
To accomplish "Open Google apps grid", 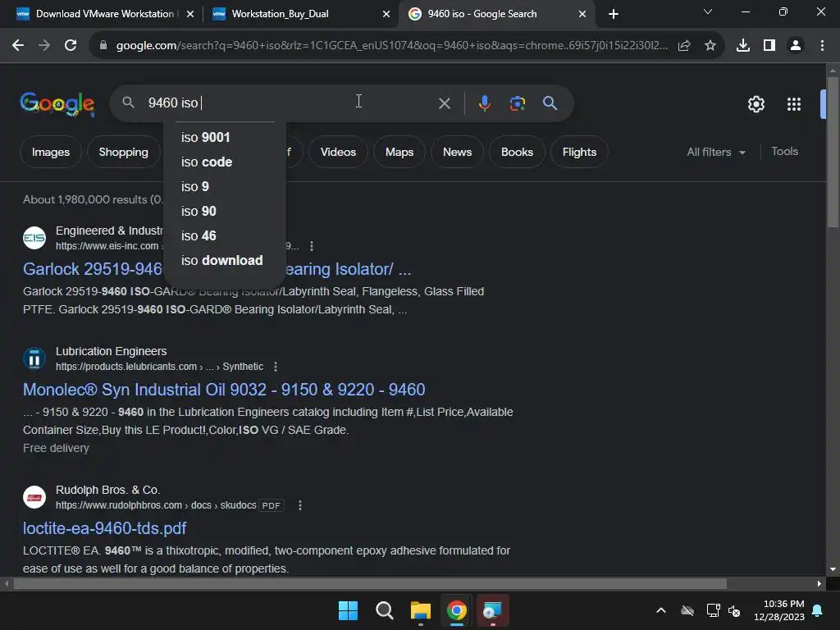I will (794, 104).
